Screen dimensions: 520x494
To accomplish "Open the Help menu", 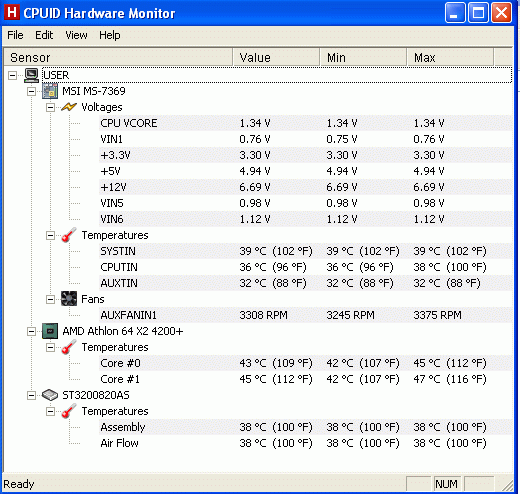I will 110,35.
